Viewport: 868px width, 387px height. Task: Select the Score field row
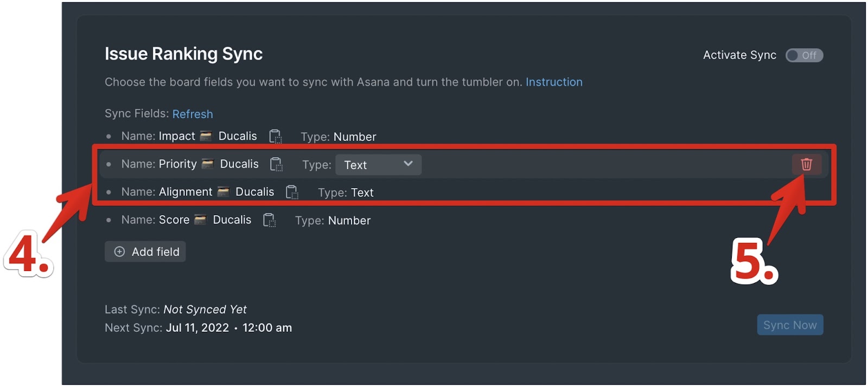239,220
